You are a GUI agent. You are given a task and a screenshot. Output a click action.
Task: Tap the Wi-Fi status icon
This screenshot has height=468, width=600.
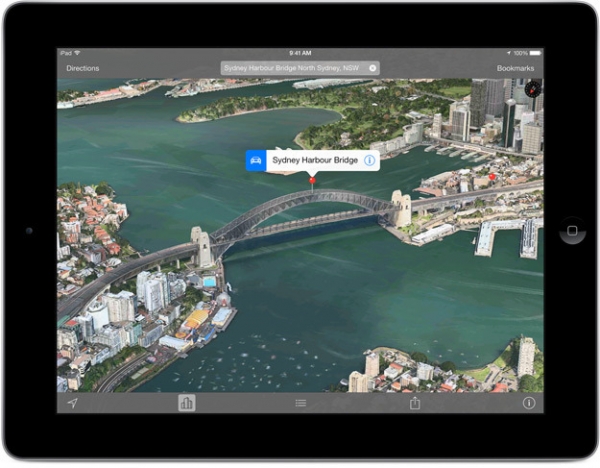click(78, 53)
